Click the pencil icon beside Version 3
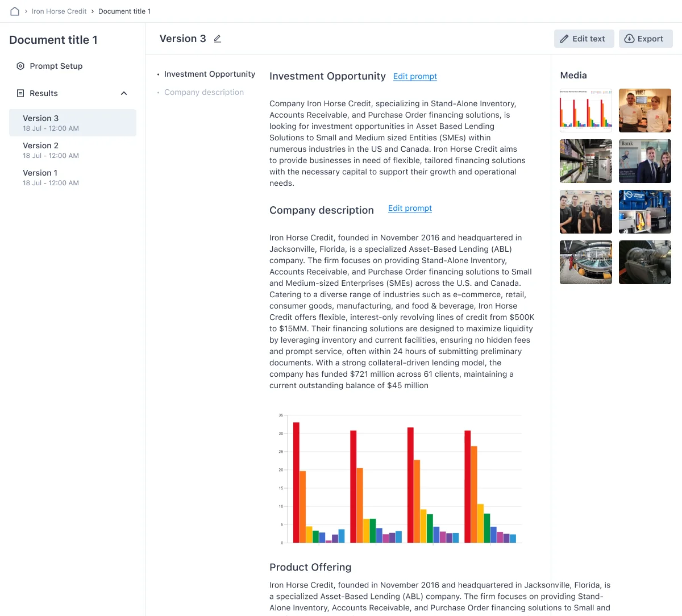The image size is (682, 616). pyautogui.click(x=217, y=39)
